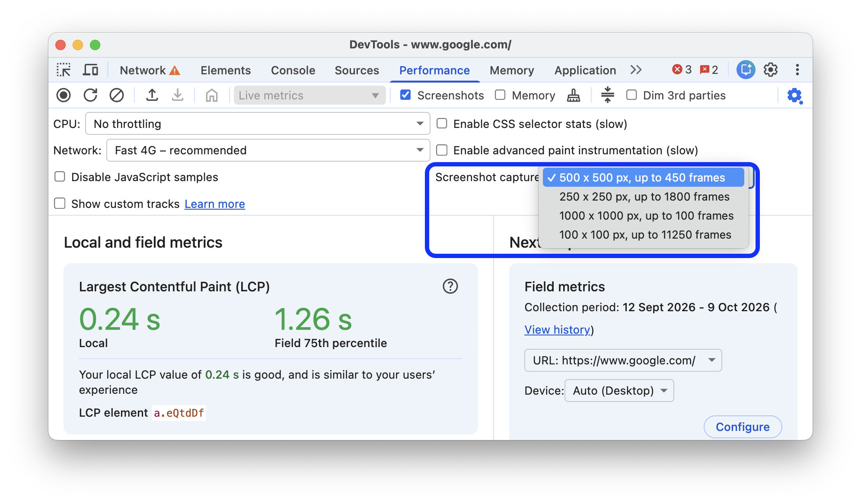Open the inspect element picker icon
861x504 pixels.
pyautogui.click(x=64, y=70)
